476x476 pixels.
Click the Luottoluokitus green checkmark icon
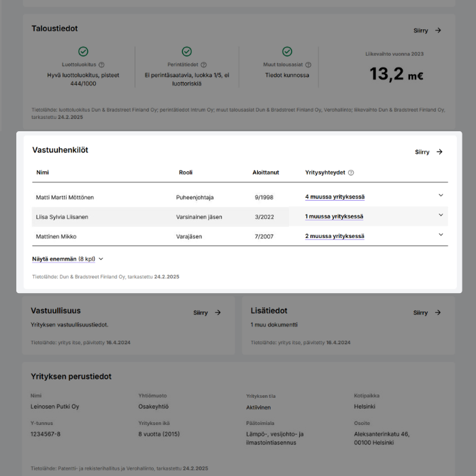click(83, 52)
